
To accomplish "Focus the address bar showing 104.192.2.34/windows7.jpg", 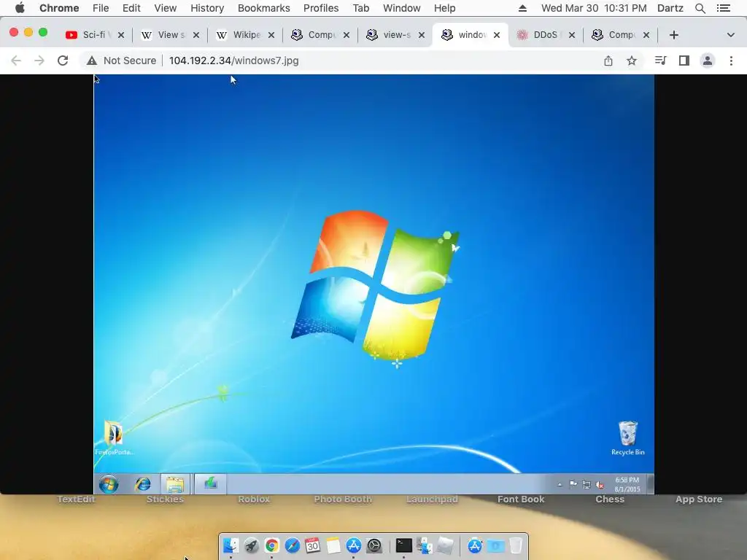I will (234, 61).
